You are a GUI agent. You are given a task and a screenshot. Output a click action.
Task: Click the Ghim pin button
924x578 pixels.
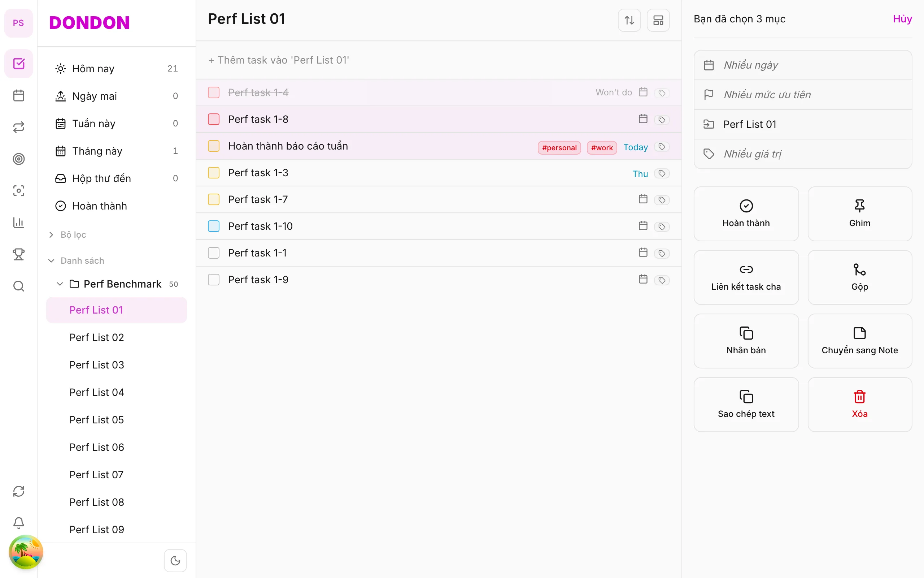tap(859, 214)
